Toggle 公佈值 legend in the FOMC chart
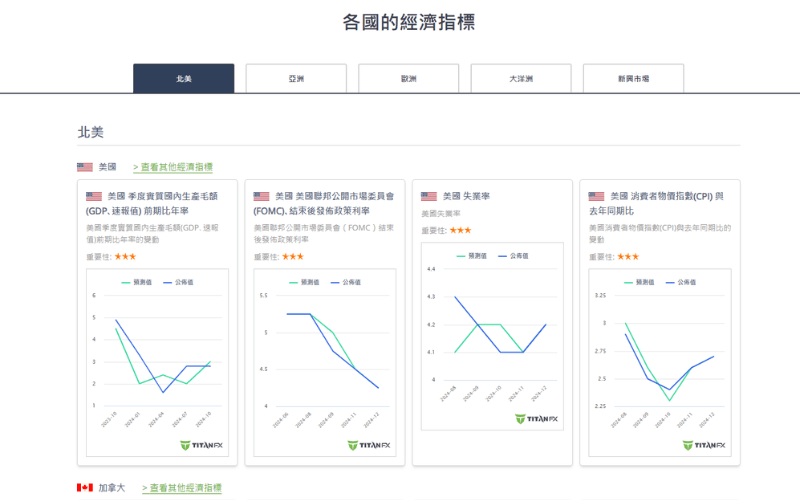This screenshot has height=500, width=800. tap(345, 282)
